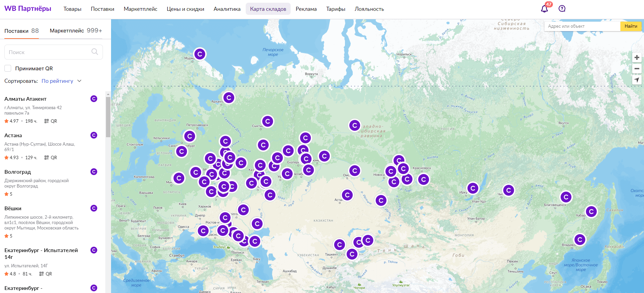Open the Карта складов section
This screenshot has width=644, height=293.
[x=268, y=9]
